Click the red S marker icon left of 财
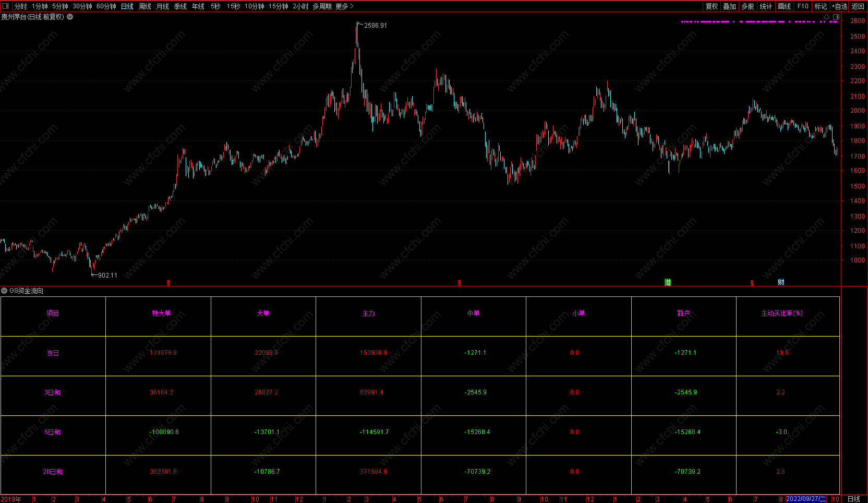 (x=752, y=283)
